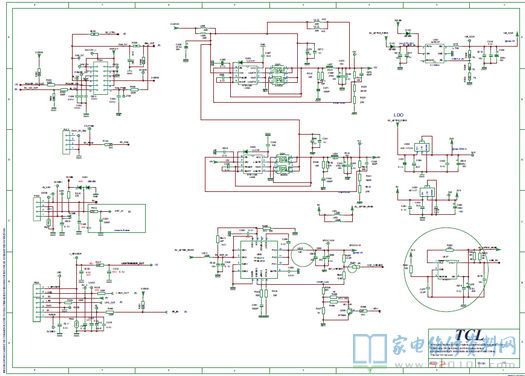525x376 pixels.
Task: Click the dual MOSFET package in top-center circuit
Action: (277, 75)
